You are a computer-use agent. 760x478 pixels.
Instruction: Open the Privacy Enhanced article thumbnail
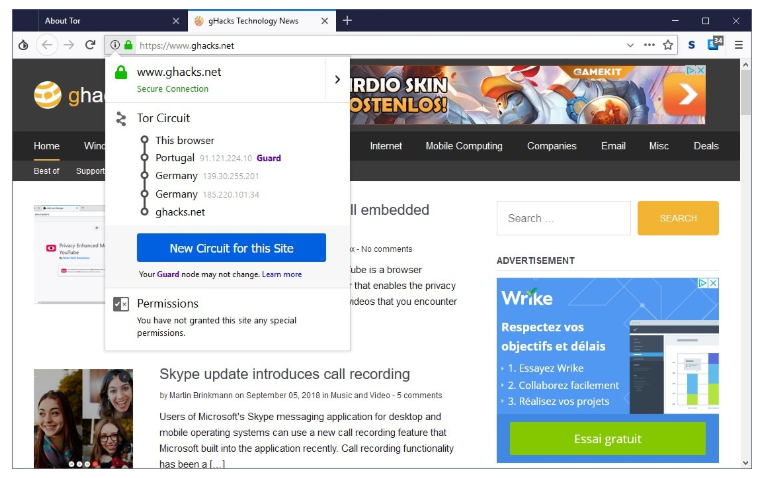(69, 255)
